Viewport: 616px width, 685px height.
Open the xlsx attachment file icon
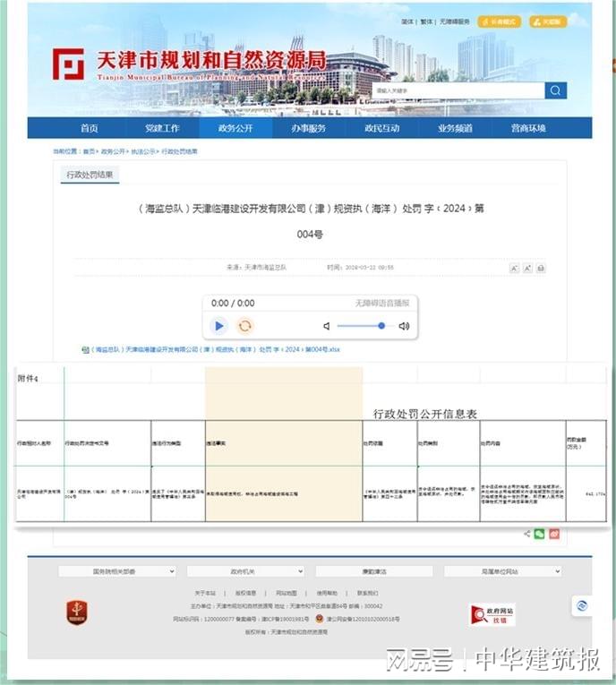[x=85, y=349]
